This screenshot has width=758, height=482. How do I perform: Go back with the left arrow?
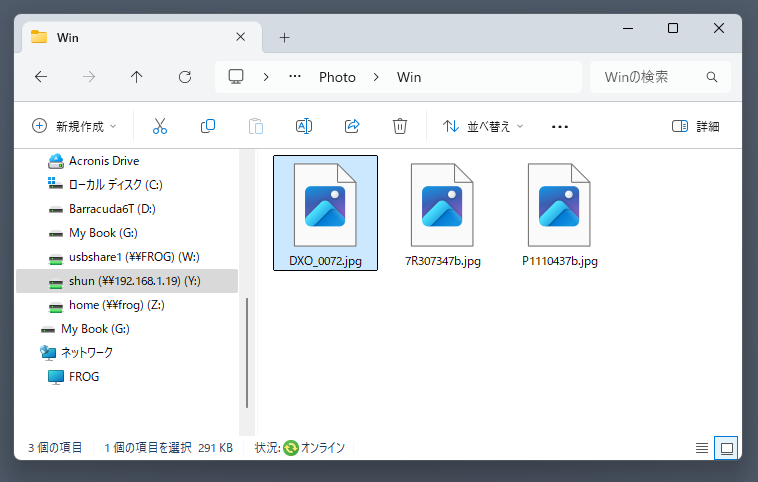[x=41, y=76]
